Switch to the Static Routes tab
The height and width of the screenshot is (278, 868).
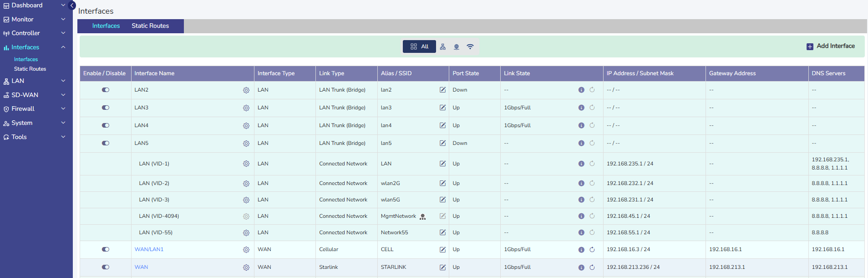[150, 26]
